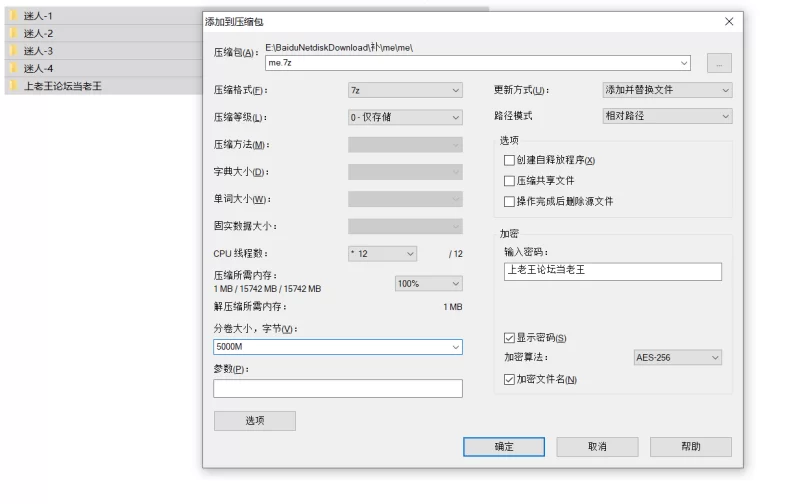Open 更新方式 dropdown showing 添加并替换文件
This screenshot has width=800, height=504.
click(667, 90)
